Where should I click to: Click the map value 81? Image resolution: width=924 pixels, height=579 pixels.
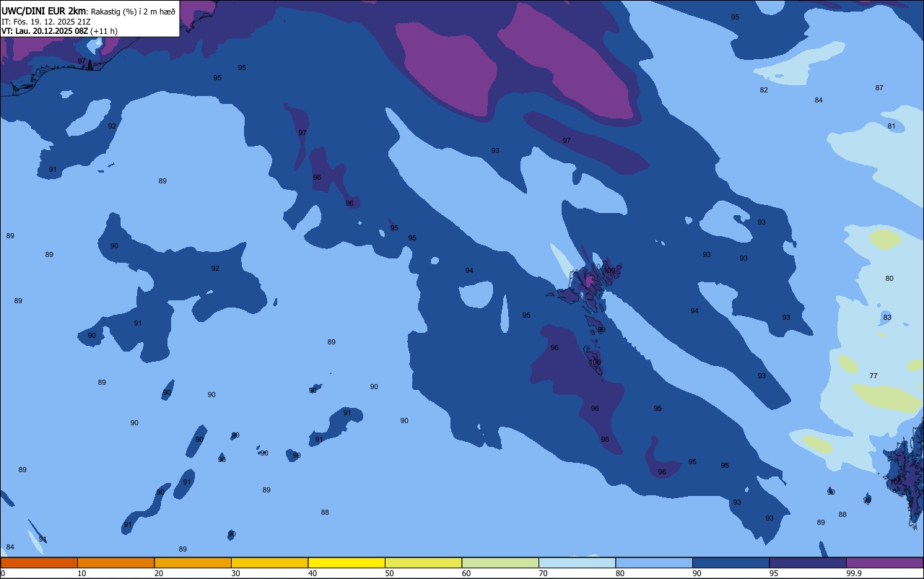coord(892,126)
